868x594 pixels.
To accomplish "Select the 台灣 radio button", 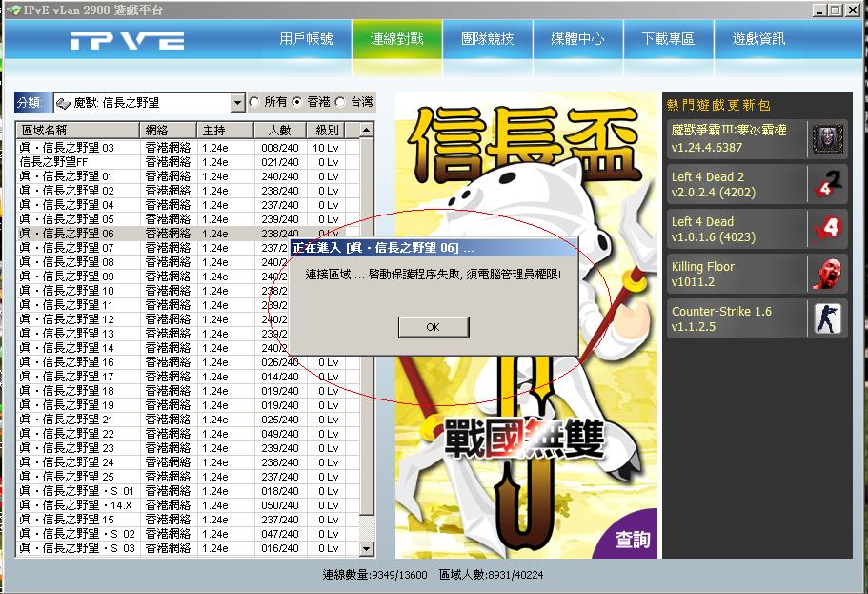I will [340, 102].
